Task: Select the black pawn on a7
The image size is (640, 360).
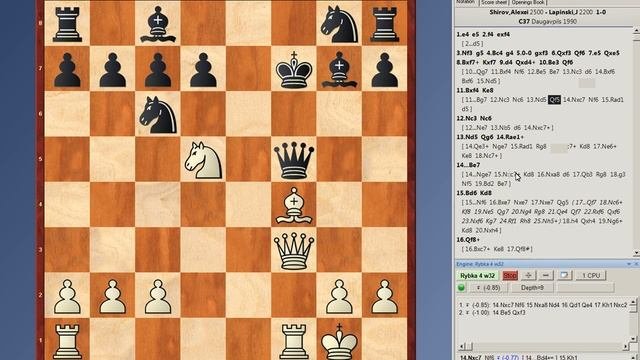Action: click(67, 70)
